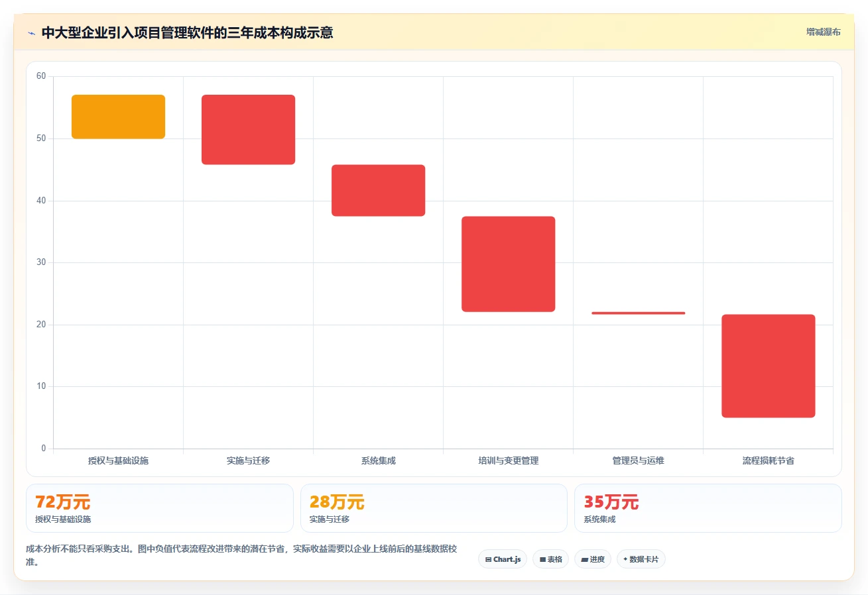Click the red 流程损耗节省 bar
Image resolution: width=868 pixels, height=595 pixels.
tap(768, 366)
